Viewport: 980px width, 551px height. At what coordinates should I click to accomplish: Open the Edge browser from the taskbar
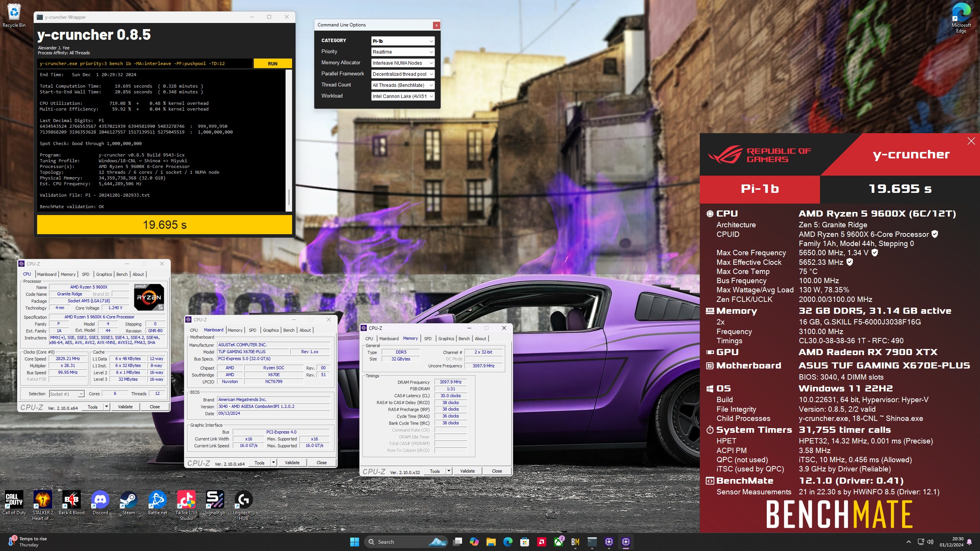pos(508,542)
